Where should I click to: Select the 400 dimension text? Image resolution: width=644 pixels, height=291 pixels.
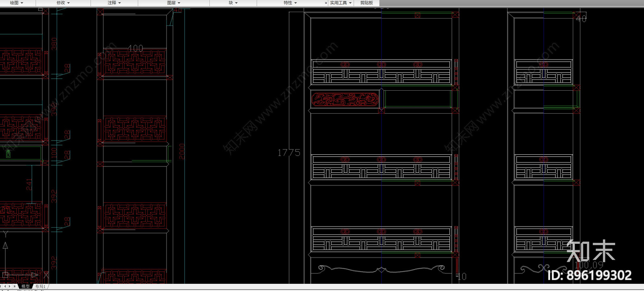135,48
